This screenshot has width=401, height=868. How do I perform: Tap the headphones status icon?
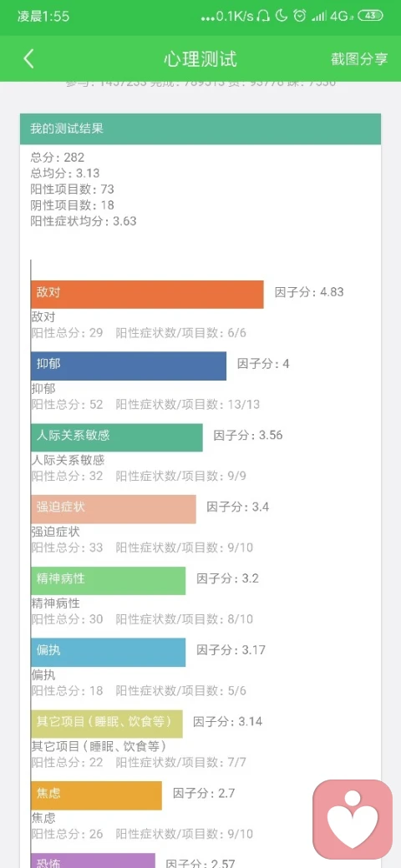coord(264,16)
